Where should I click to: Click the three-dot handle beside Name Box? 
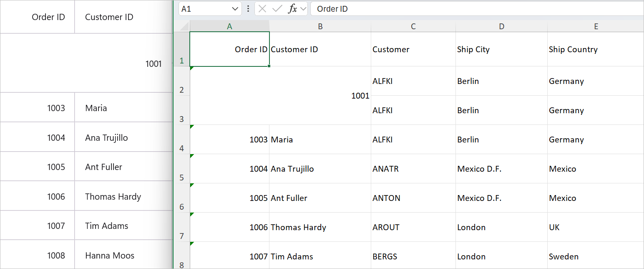coord(248,9)
